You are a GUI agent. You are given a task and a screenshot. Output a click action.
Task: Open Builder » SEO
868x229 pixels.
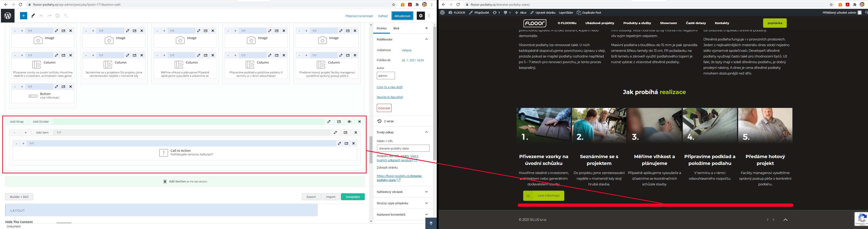[19, 197]
